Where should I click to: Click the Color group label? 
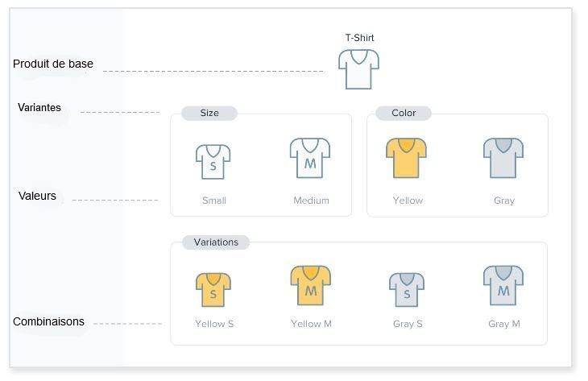pos(404,113)
